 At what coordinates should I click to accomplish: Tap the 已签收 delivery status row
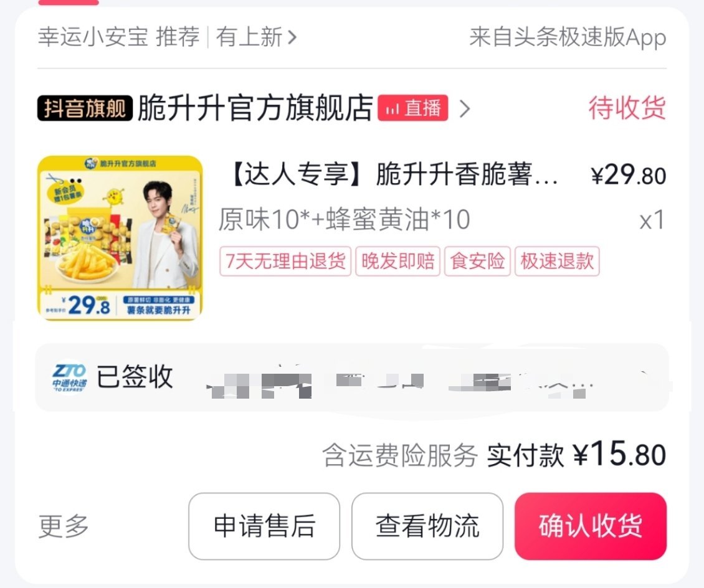pos(352,377)
